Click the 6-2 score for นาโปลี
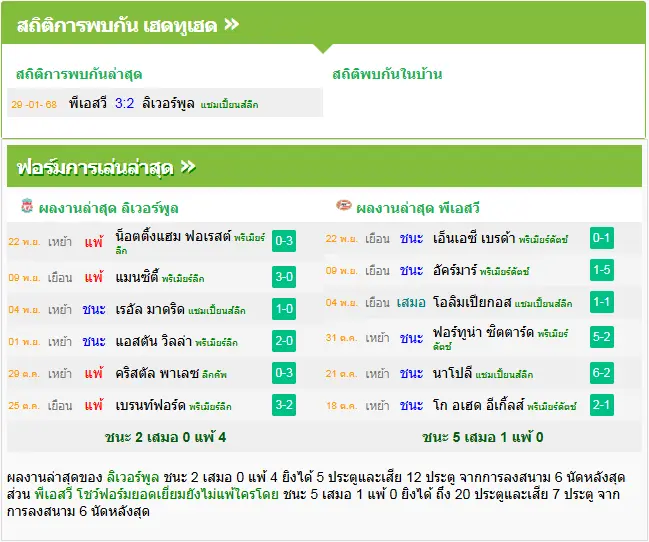The height and width of the screenshot is (542, 649). pyautogui.click(x=601, y=373)
